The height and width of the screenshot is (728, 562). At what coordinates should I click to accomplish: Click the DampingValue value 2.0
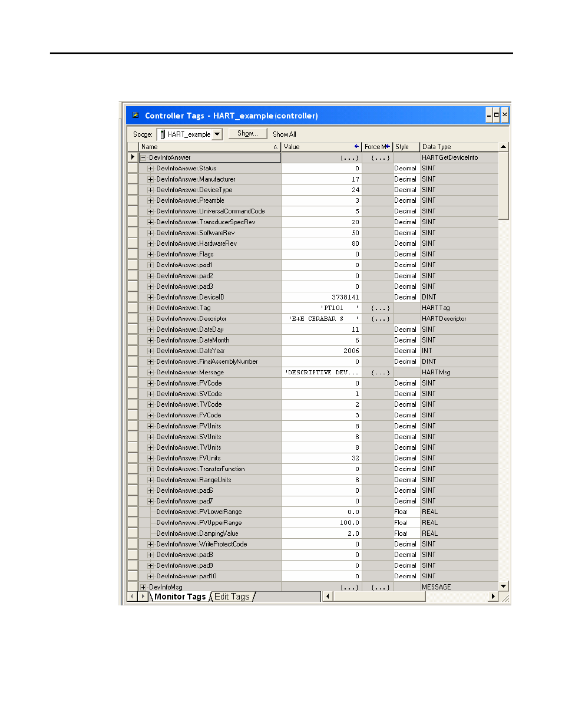tap(353, 533)
